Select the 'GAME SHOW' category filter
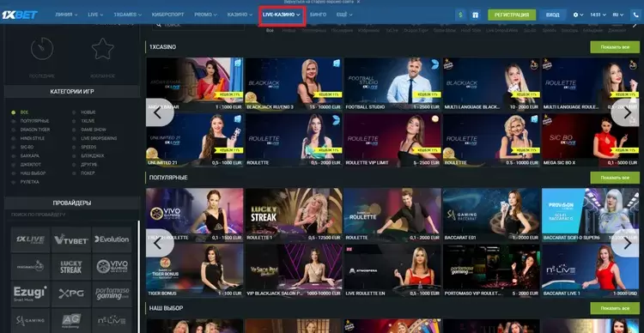This screenshot has width=644, height=333. 94,130
